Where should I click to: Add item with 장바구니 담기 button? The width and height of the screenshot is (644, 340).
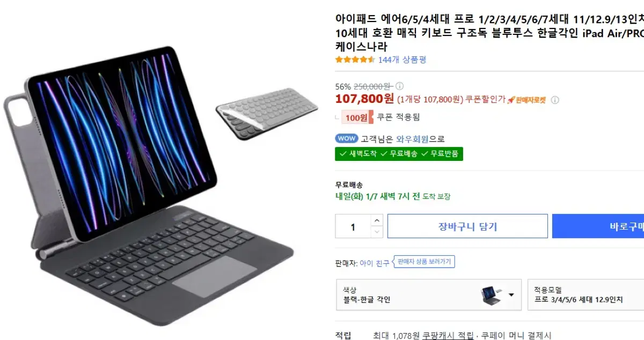(x=467, y=226)
